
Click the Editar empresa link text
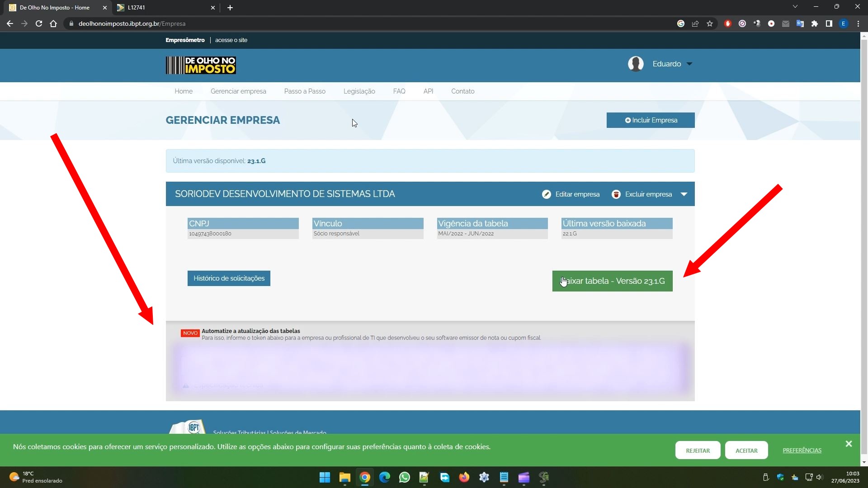click(x=577, y=194)
